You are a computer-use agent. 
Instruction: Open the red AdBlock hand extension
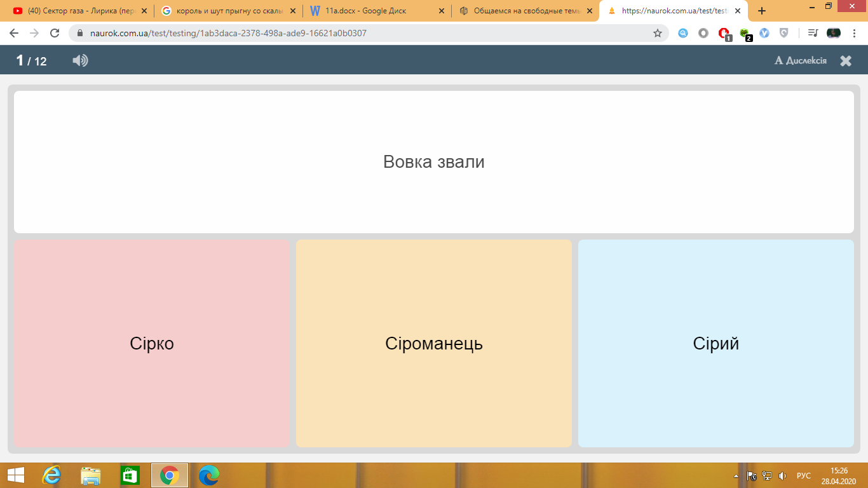pos(724,34)
